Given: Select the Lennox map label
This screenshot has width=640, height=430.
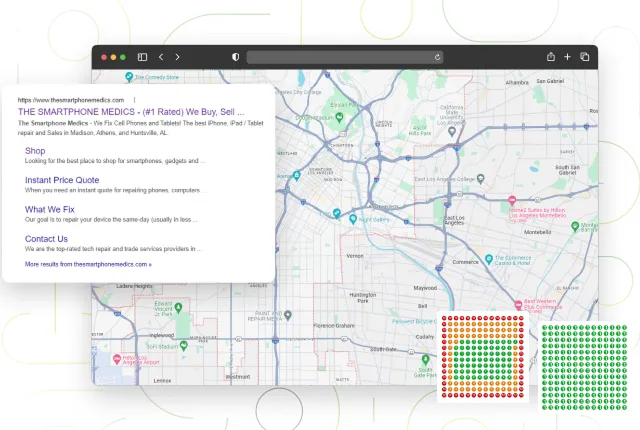Looking at the screenshot, I should pyautogui.click(x=162, y=380).
